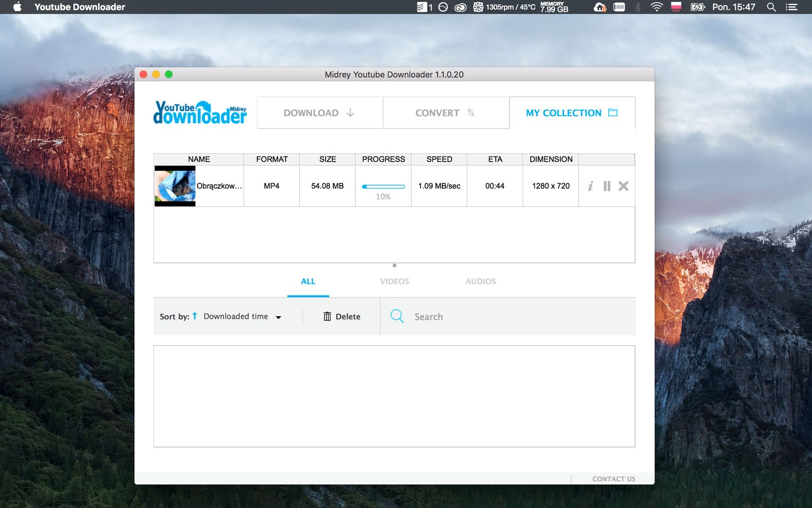
Task: Switch to the AUDIOS filter tab
Action: 481,281
